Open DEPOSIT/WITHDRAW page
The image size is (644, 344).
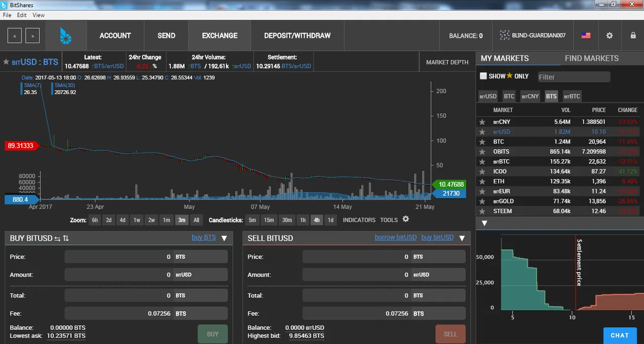(x=297, y=36)
